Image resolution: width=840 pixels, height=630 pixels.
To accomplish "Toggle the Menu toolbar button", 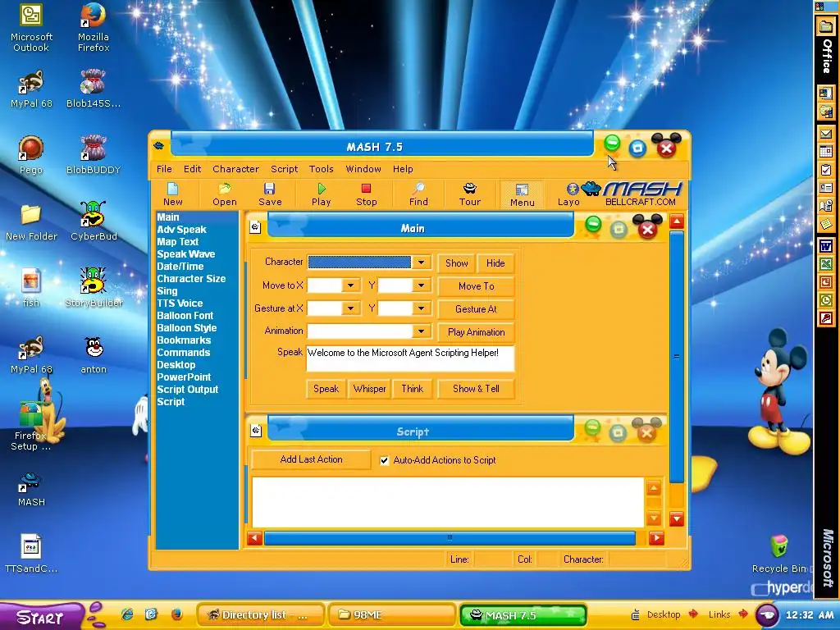I will click(522, 194).
